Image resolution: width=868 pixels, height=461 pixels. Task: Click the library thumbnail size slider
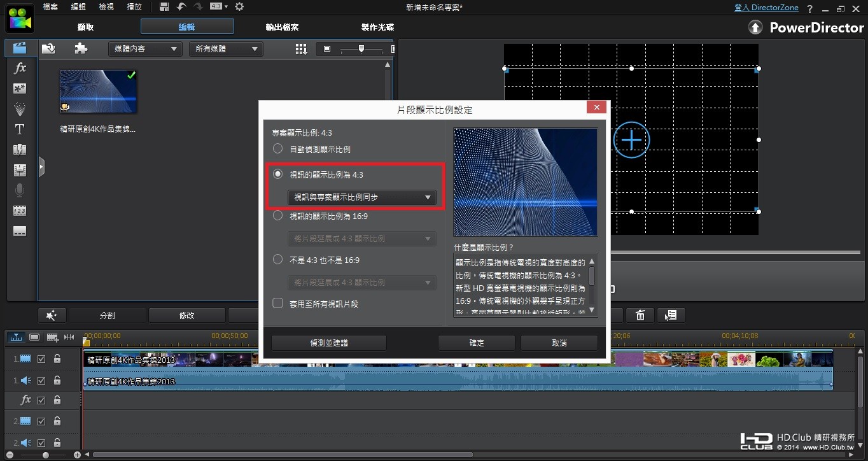[361, 49]
